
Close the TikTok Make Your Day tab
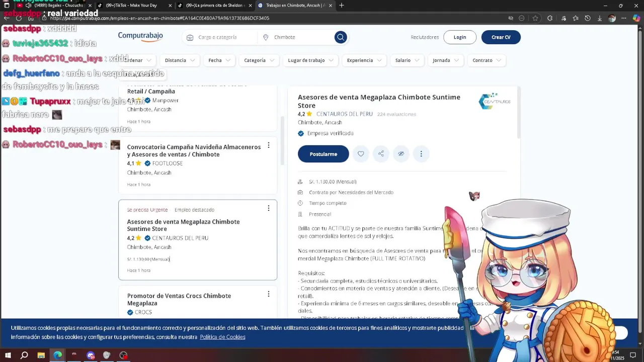coord(170,6)
